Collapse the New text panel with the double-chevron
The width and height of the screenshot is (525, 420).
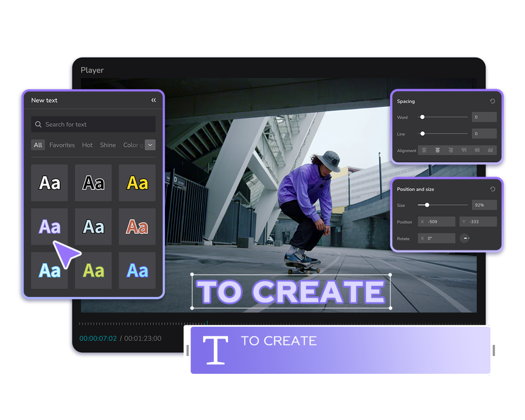153,100
